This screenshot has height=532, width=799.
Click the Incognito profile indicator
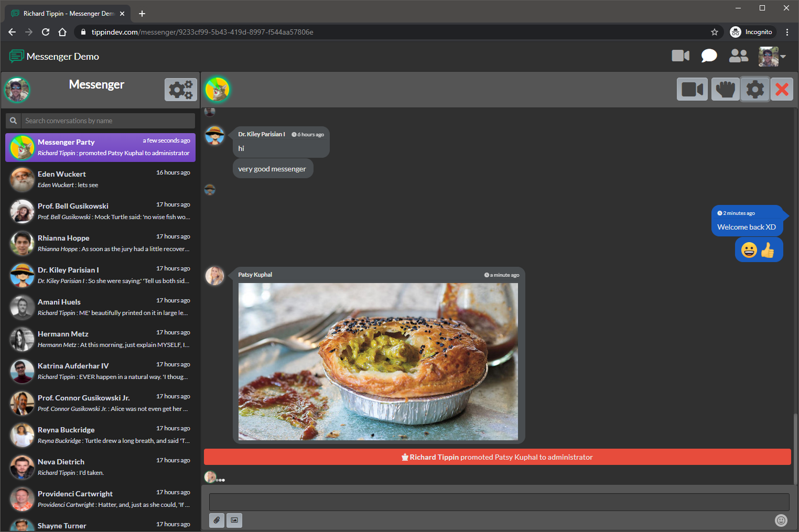752,32
